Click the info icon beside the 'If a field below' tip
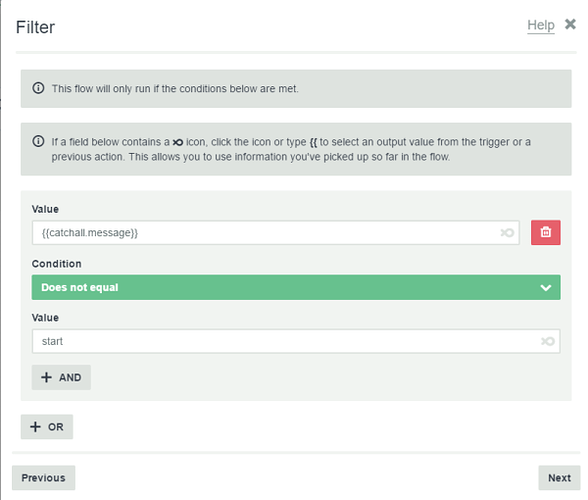This screenshot has width=588, height=500. [38, 141]
